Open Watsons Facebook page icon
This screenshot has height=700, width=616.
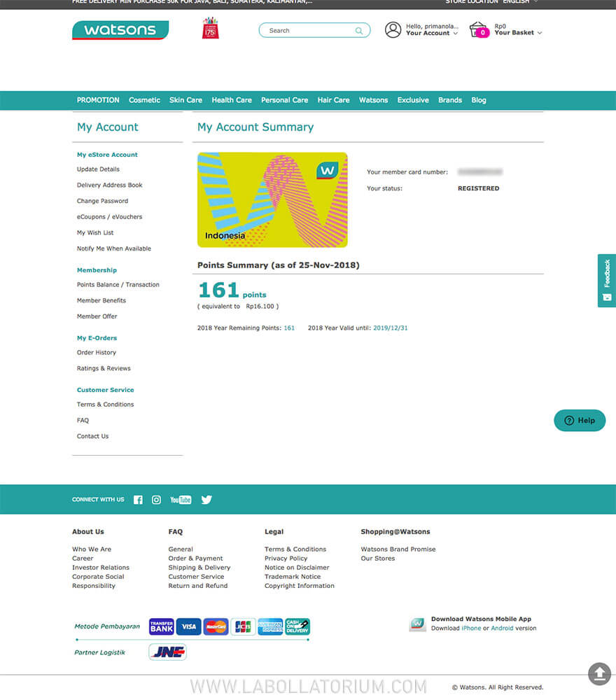[138, 500]
